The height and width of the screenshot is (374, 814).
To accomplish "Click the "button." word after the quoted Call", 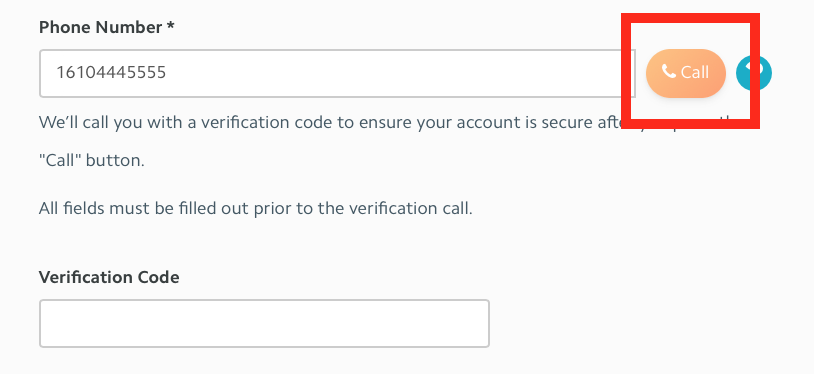I will coord(115,160).
